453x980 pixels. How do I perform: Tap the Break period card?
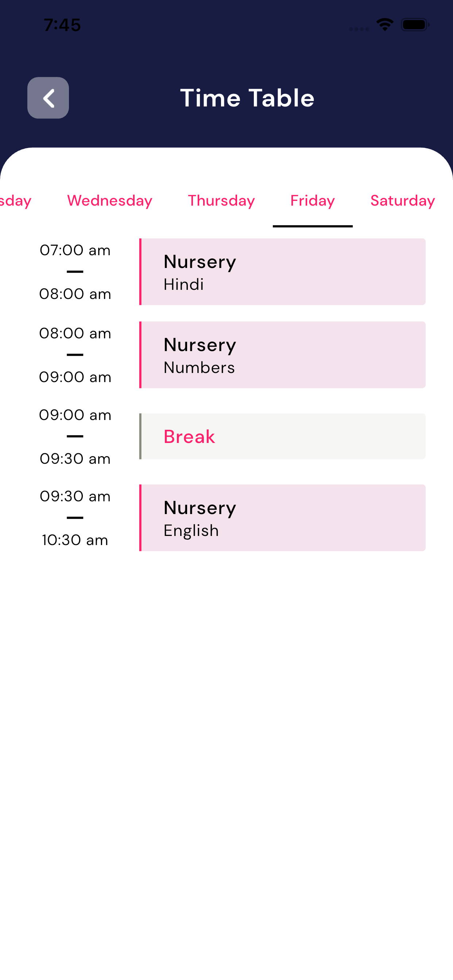pos(282,436)
